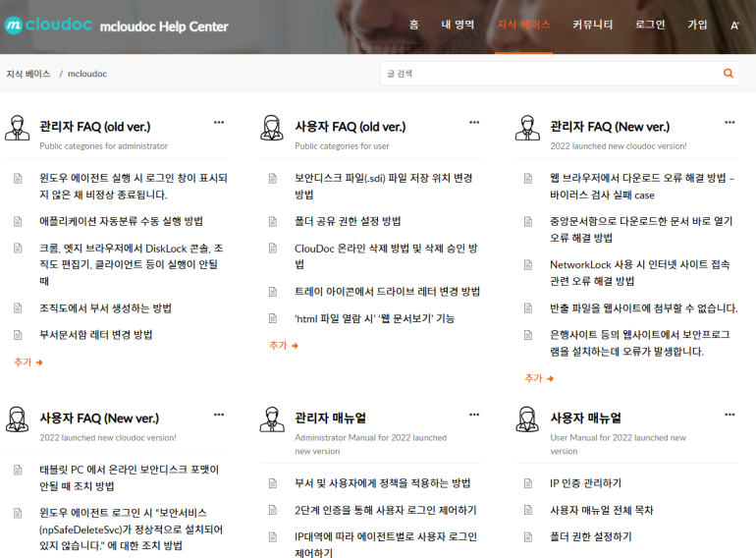Click document icon beside 폴더 공유 권한 설정 방법

273,221
